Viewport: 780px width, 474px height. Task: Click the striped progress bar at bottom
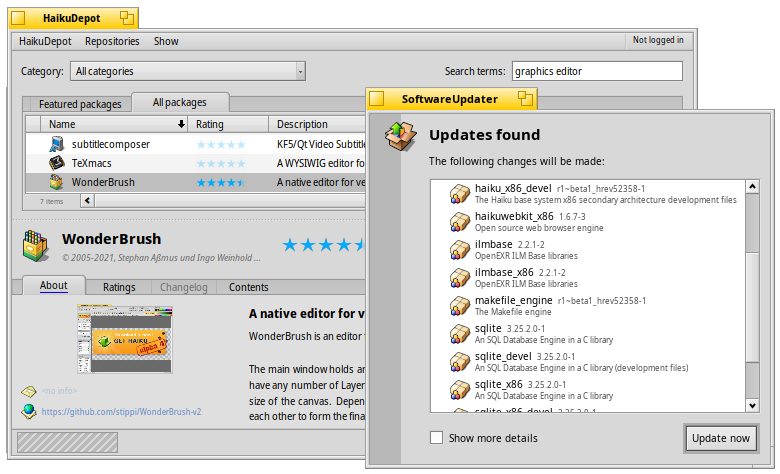tap(68, 442)
